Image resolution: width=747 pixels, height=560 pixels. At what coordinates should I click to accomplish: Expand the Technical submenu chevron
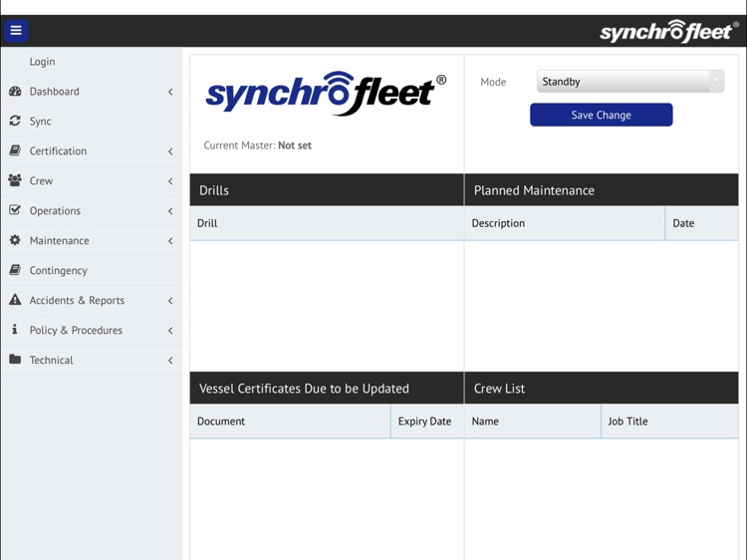(x=170, y=361)
